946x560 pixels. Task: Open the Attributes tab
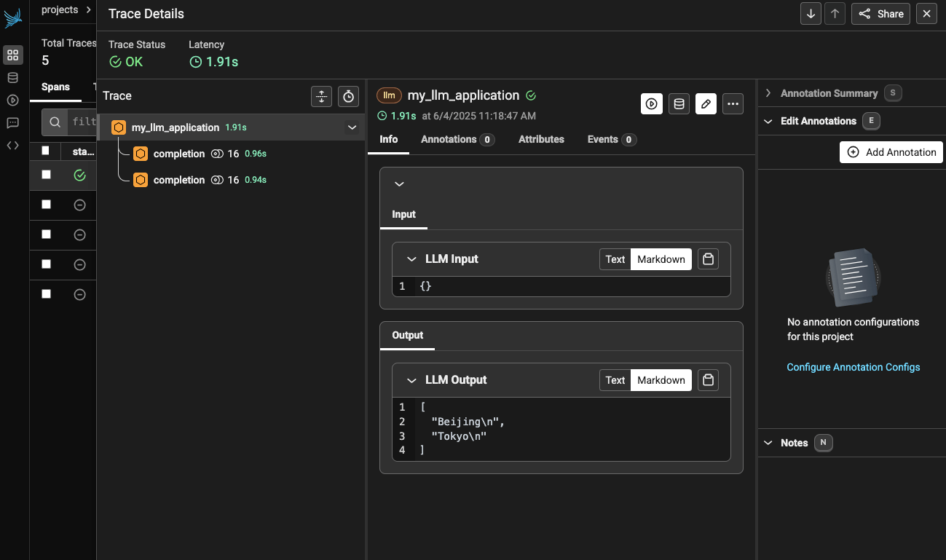coord(541,139)
